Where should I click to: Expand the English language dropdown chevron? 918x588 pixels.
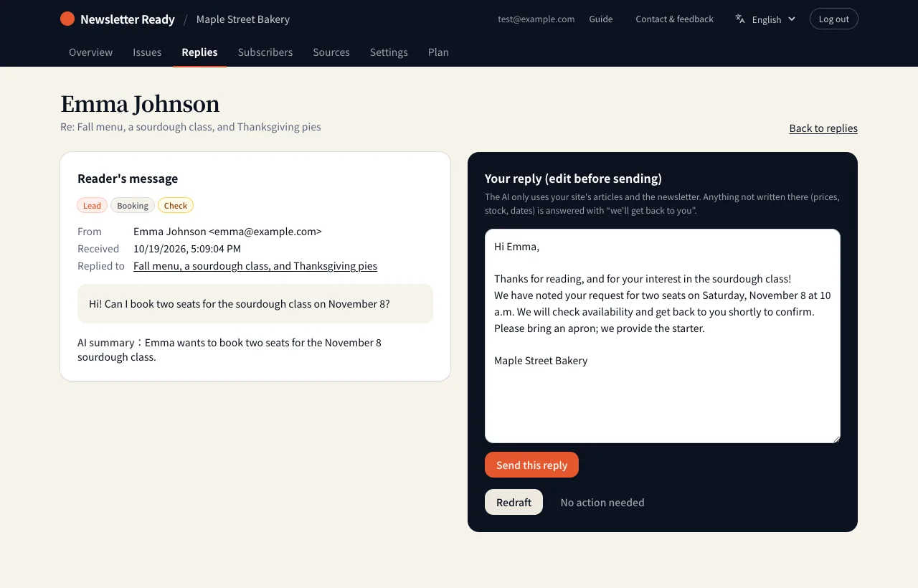[x=792, y=19]
